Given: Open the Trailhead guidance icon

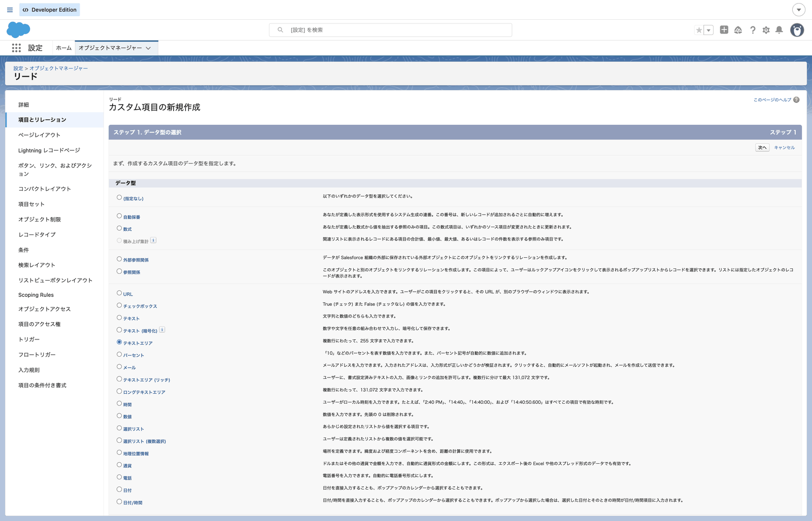Looking at the screenshot, I should tap(738, 30).
